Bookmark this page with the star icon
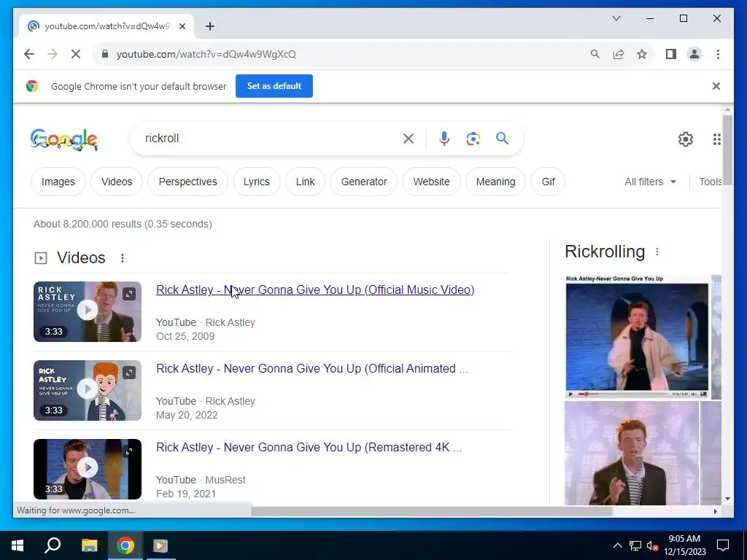The image size is (747, 560). [642, 54]
